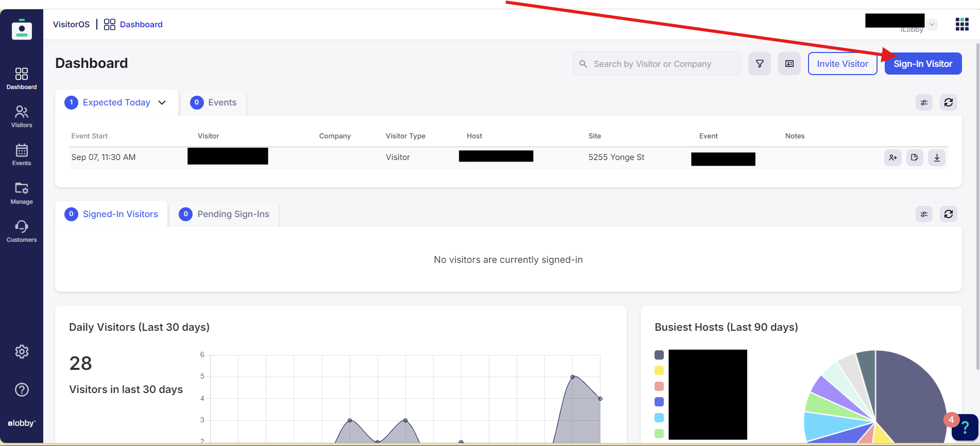The height and width of the screenshot is (446, 980).
Task: Select the Pending Sign-Ins tab
Action: coord(224,214)
